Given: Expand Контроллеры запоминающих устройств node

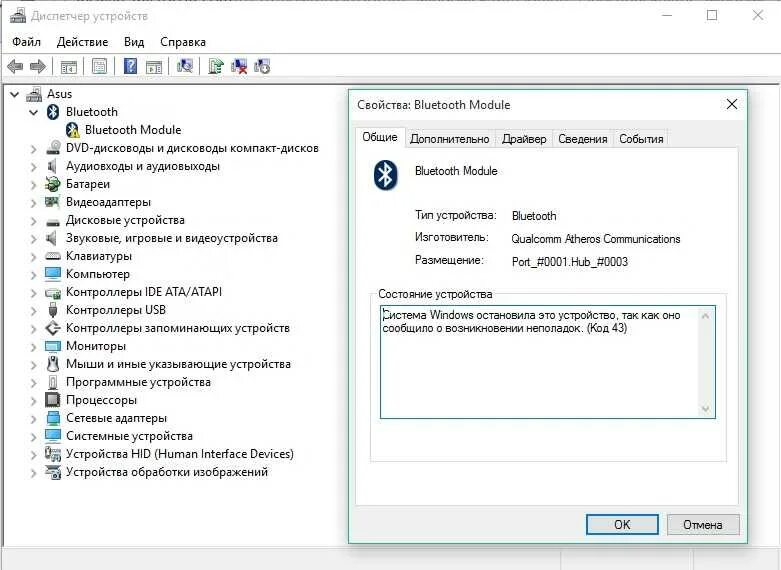Looking at the screenshot, I should coord(33,328).
